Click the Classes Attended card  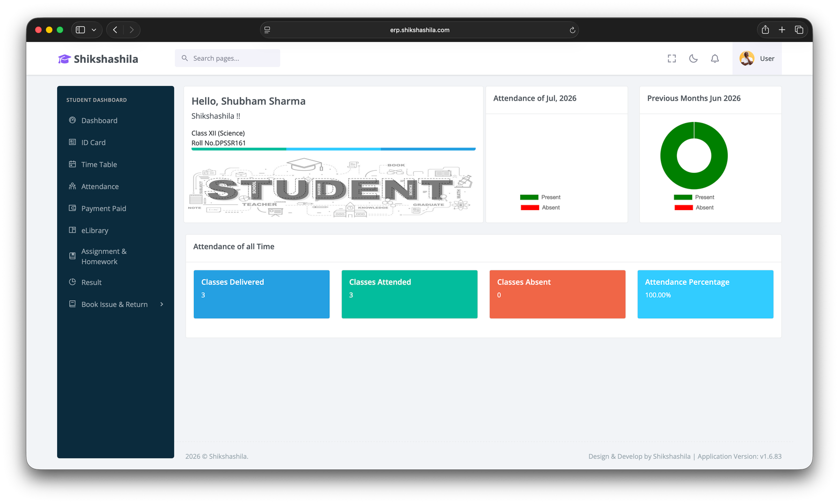410,294
